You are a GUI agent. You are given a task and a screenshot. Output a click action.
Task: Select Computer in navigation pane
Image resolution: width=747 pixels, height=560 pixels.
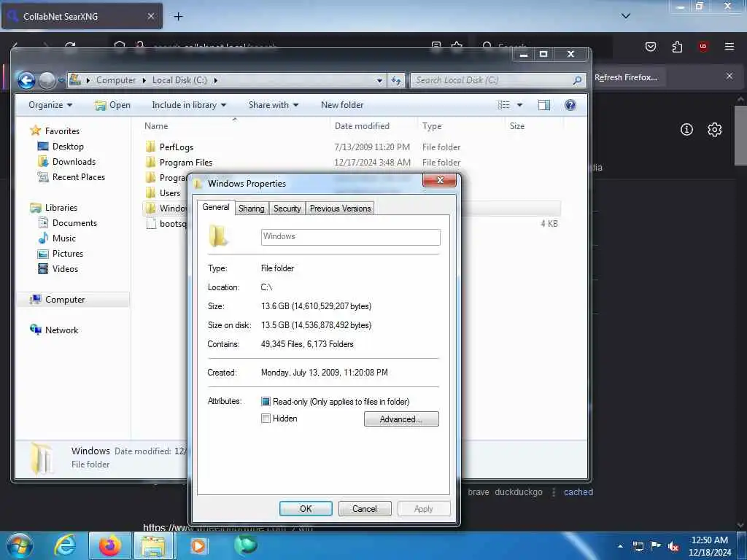coord(65,300)
